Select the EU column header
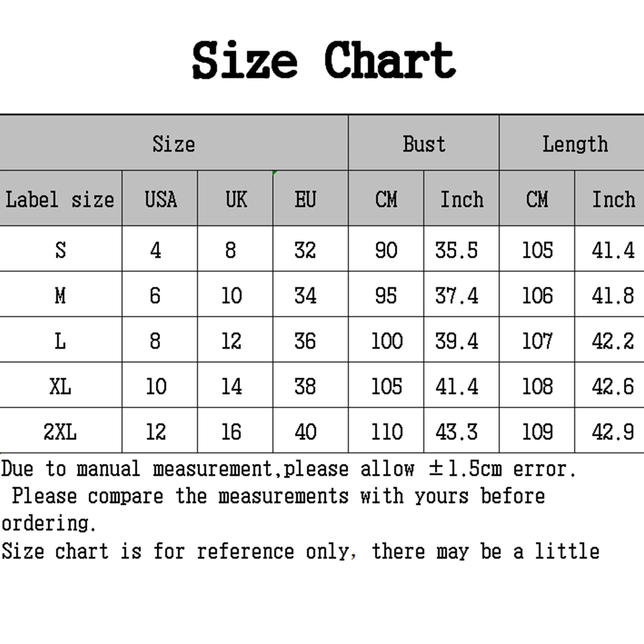Image resolution: width=644 pixels, height=644 pixels. (x=306, y=199)
